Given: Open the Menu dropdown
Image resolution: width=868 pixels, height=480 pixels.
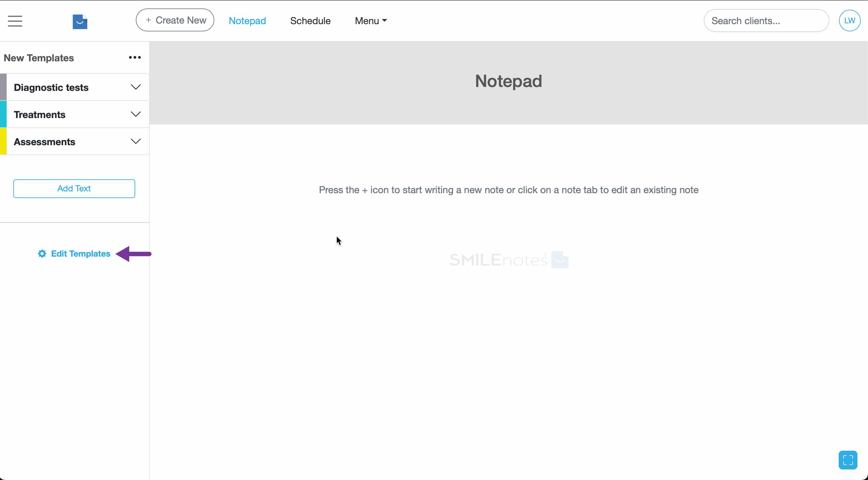Looking at the screenshot, I should [371, 21].
